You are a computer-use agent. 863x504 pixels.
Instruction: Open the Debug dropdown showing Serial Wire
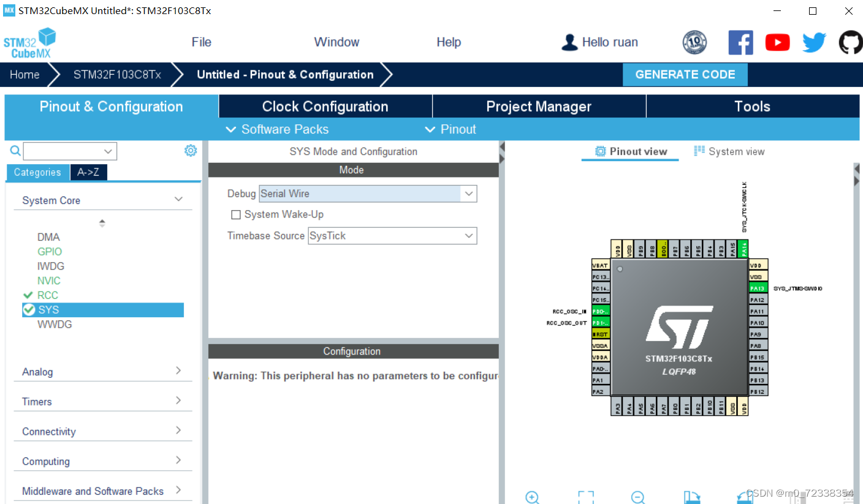[368, 194]
